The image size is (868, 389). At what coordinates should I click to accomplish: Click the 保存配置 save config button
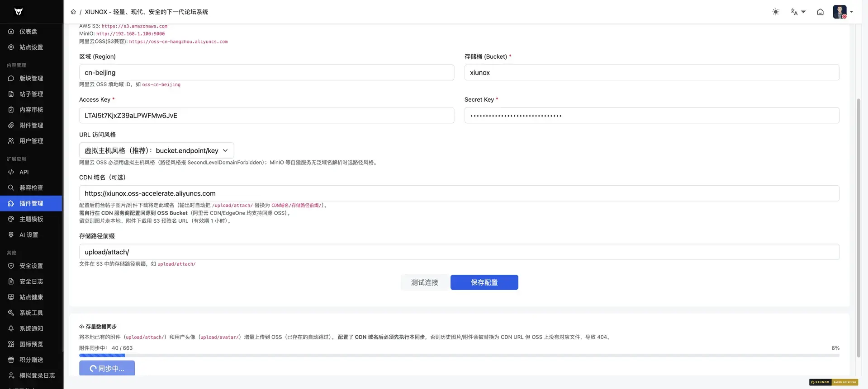[484, 282]
